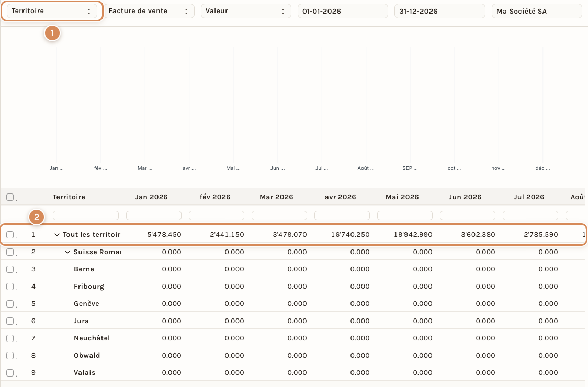This screenshot has width=588, height=387.
Task: Check the Berne row checkbox
Action: pyautogui.click(x=10, y=269)
